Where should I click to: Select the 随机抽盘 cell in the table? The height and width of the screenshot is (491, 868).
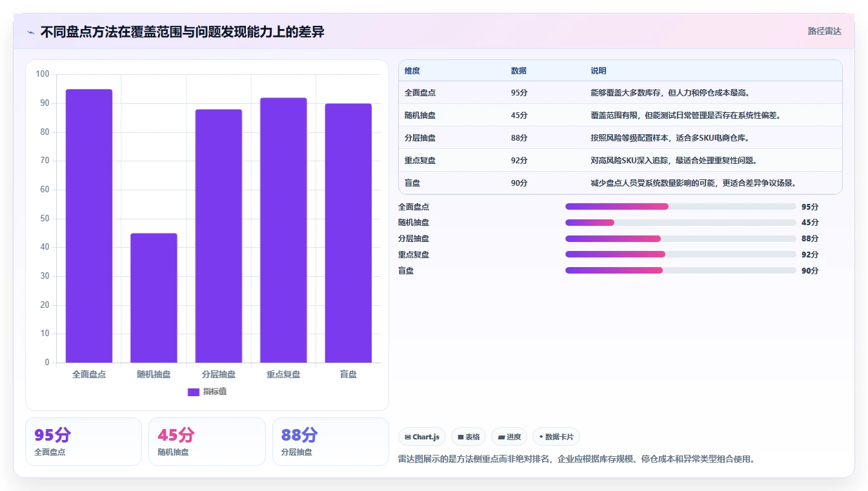(x=420, y=115)
